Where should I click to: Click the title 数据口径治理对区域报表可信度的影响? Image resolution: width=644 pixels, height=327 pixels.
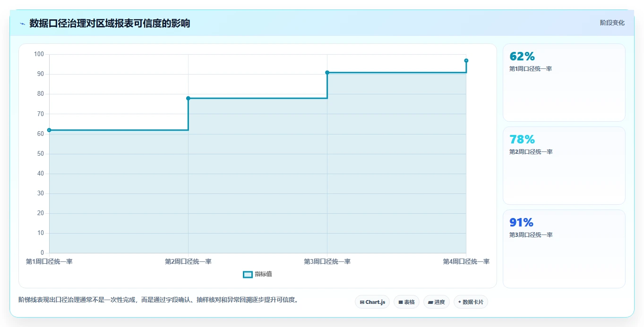[110, 23]
